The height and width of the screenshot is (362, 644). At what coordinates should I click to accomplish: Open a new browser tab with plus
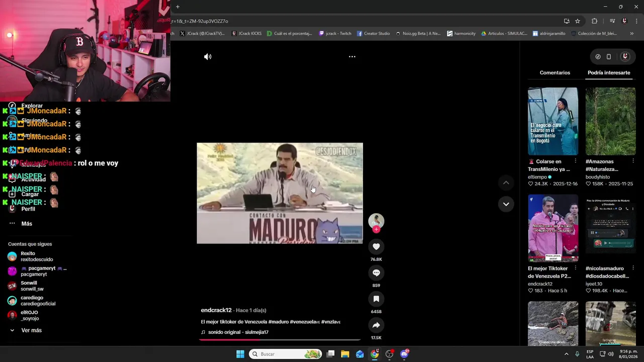tap(178, 7)
